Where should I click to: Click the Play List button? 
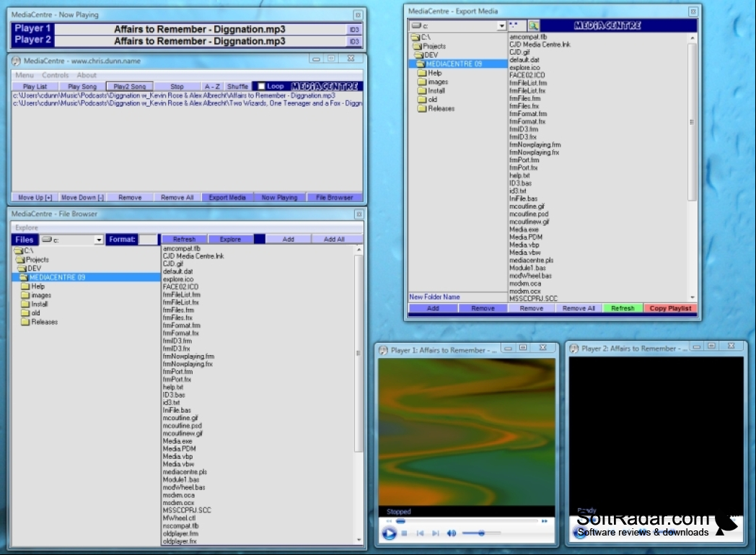click(x=35, y=87)
